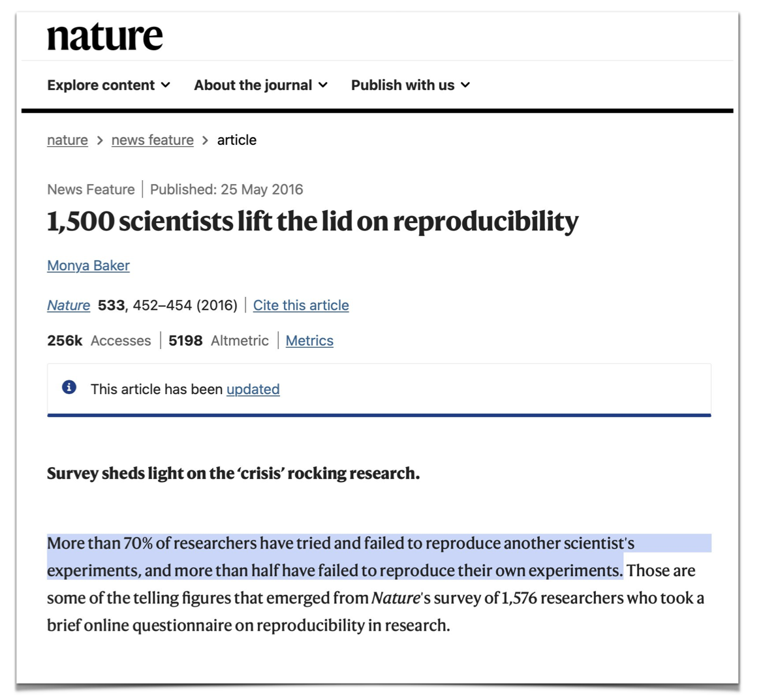Image resolution: width=761 pixels, height=700 pixels.
Task: Go to the nature breadcrumb link
Action: (67, 140)
